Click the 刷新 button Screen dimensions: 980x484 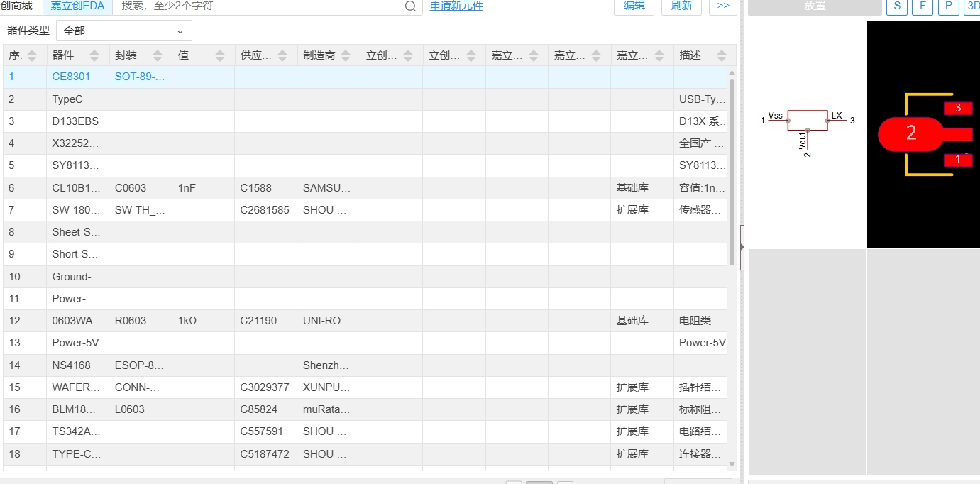pyautogui.click(x=681, y=6)
